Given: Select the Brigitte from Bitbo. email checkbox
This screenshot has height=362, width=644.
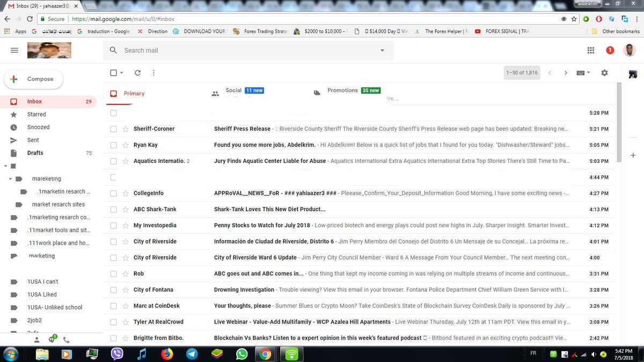Looking at the screenshot, I should (113, 338).
